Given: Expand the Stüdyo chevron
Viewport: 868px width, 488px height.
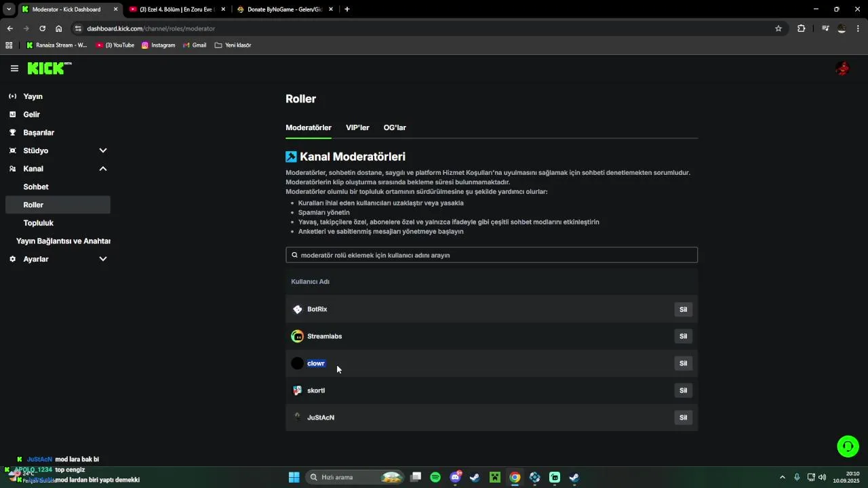Looking at the screenshot, I should point(103,150).
